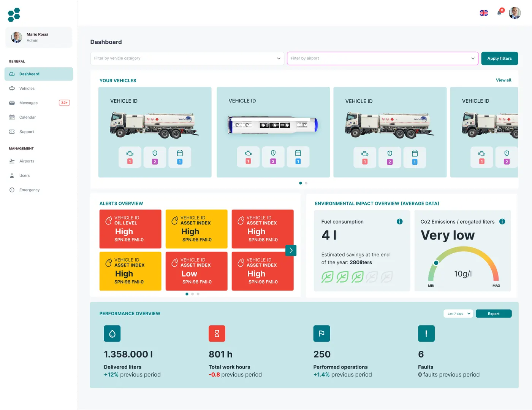Click the Faults exclamation icon

tap(426, 334)
